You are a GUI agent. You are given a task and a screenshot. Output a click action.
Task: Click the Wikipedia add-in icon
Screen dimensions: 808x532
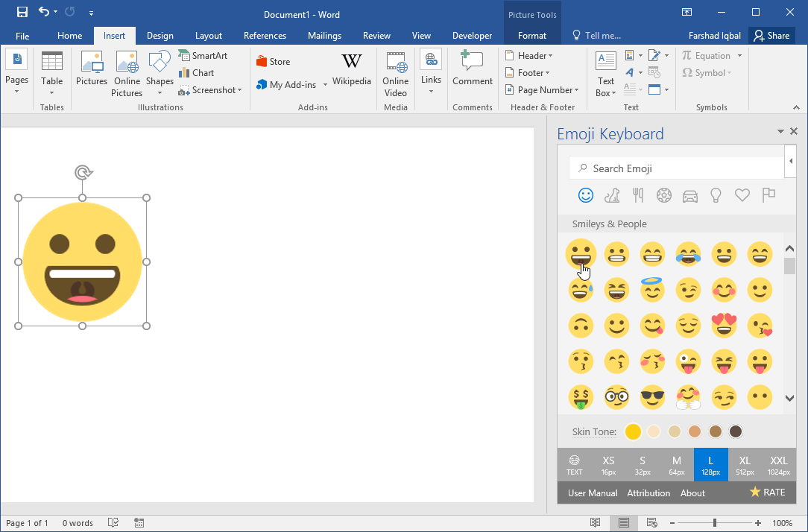click(351, 71)
